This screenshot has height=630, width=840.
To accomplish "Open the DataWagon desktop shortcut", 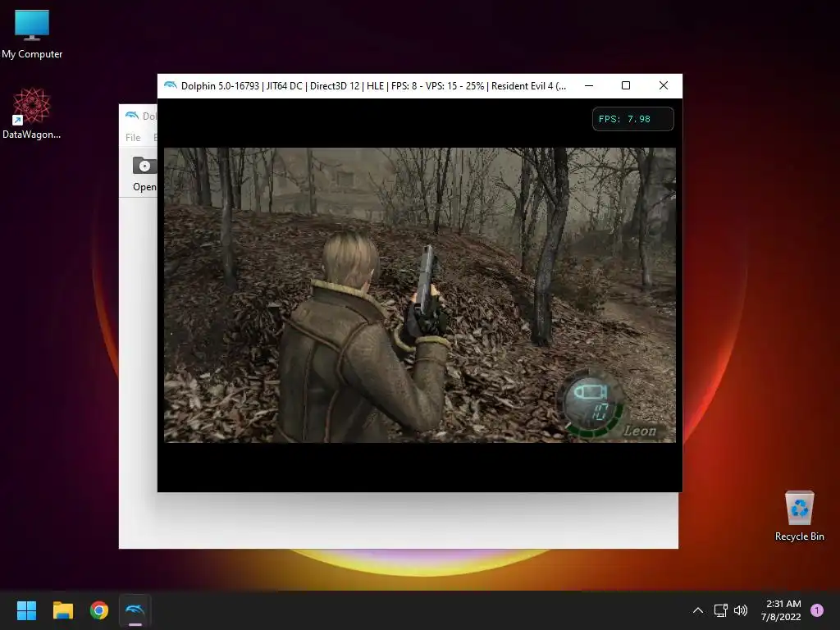I will [32, 113].
